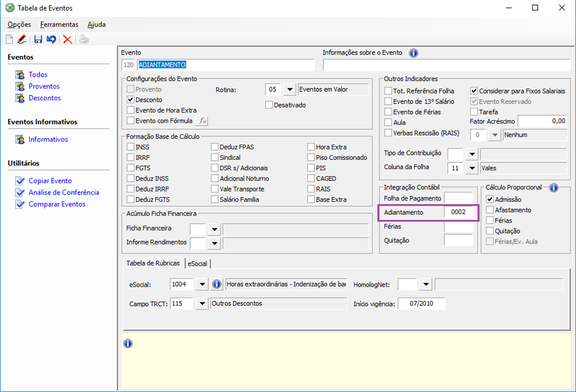Open the Opções menu

coord(19,25)
